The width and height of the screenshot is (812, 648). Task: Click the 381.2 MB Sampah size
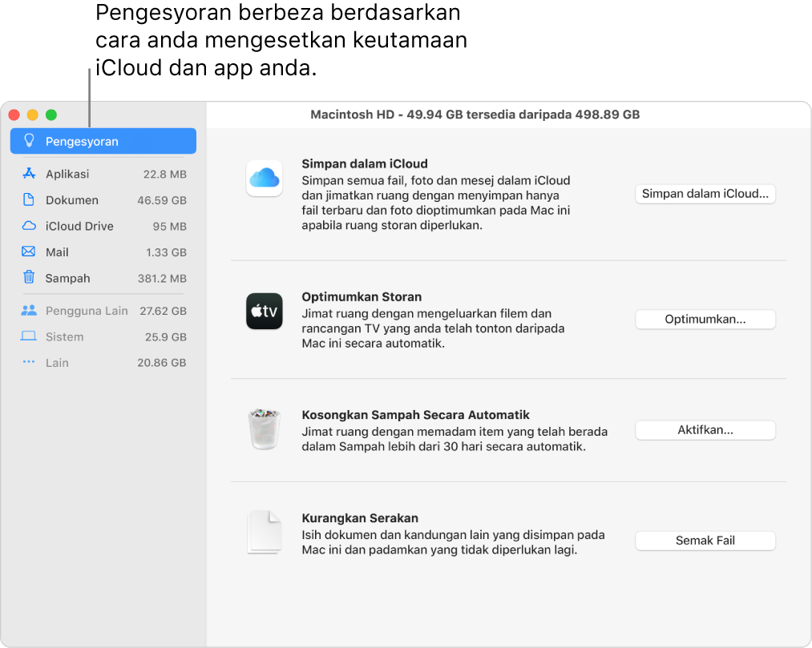point(162,279)
